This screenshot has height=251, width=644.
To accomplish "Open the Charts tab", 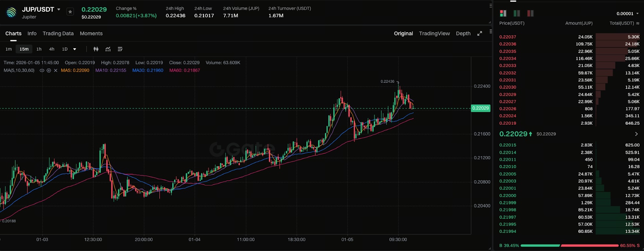I will pos(13,33).
